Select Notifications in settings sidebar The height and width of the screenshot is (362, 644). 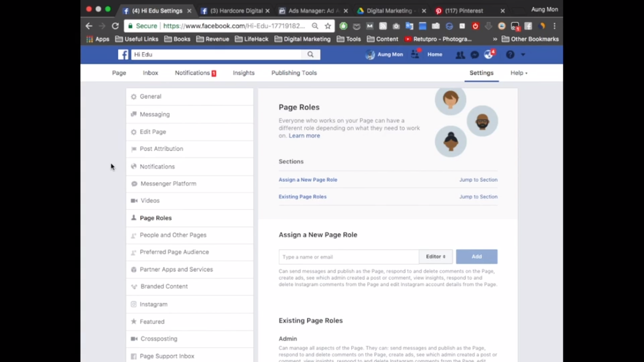(190, 167)
